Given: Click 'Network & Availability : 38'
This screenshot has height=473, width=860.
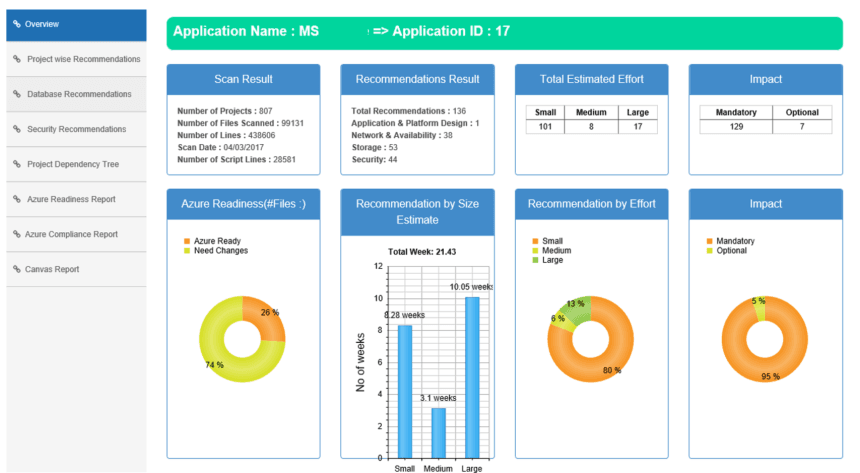Looking at the screenshot, I should point(402,135).
